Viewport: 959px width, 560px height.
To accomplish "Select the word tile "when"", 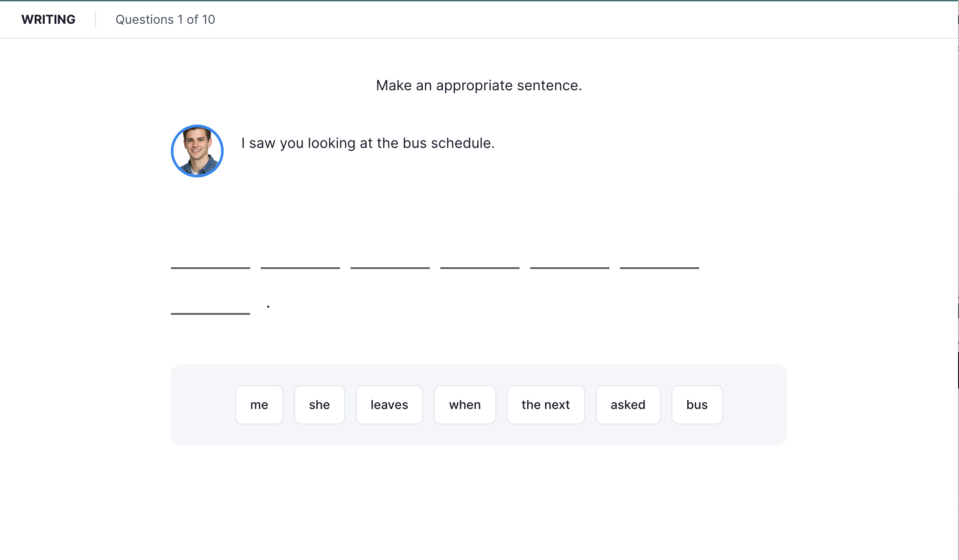I will pos(465,405).
